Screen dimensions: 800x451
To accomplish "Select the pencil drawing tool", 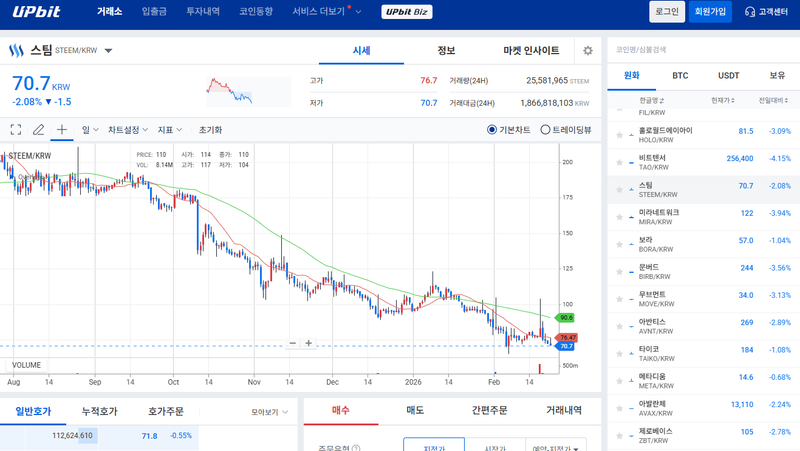I will pos(39,130).
